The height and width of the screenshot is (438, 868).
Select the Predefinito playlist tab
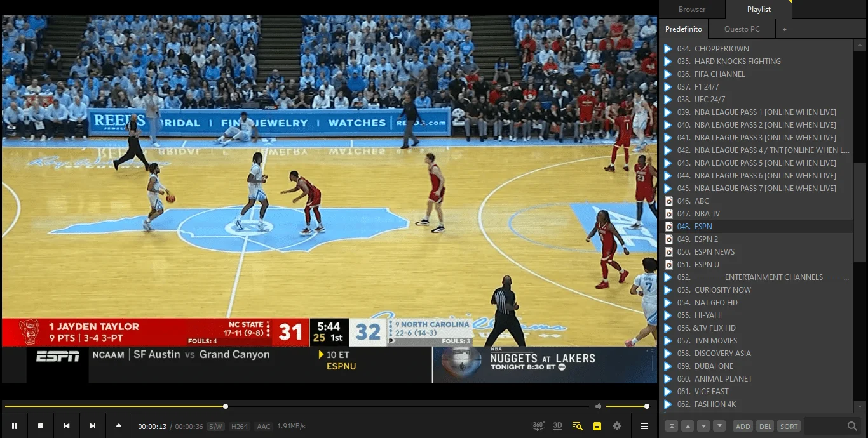coord(683,29)
